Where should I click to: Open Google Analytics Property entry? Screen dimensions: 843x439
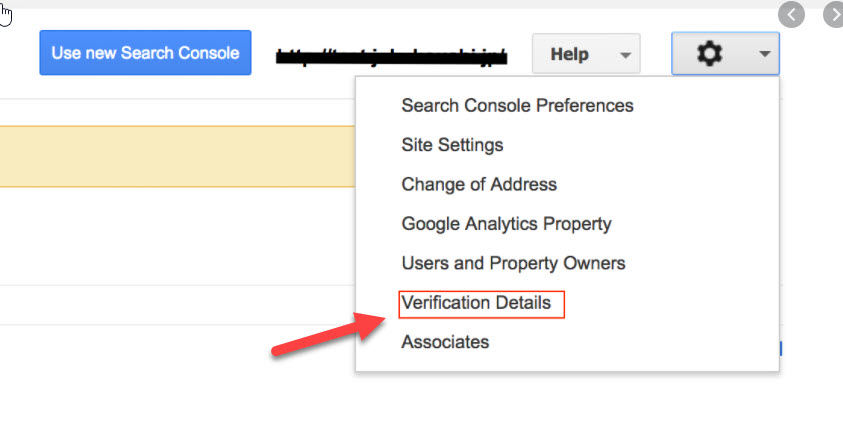click(x=506, y=224)
